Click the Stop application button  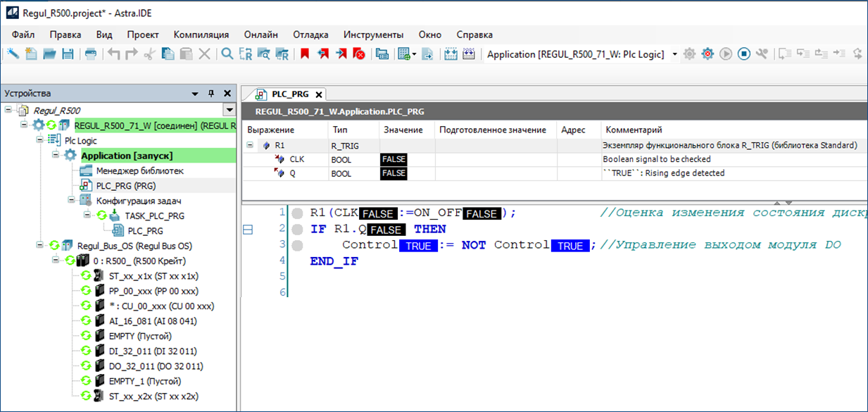(x=744, y=54)
